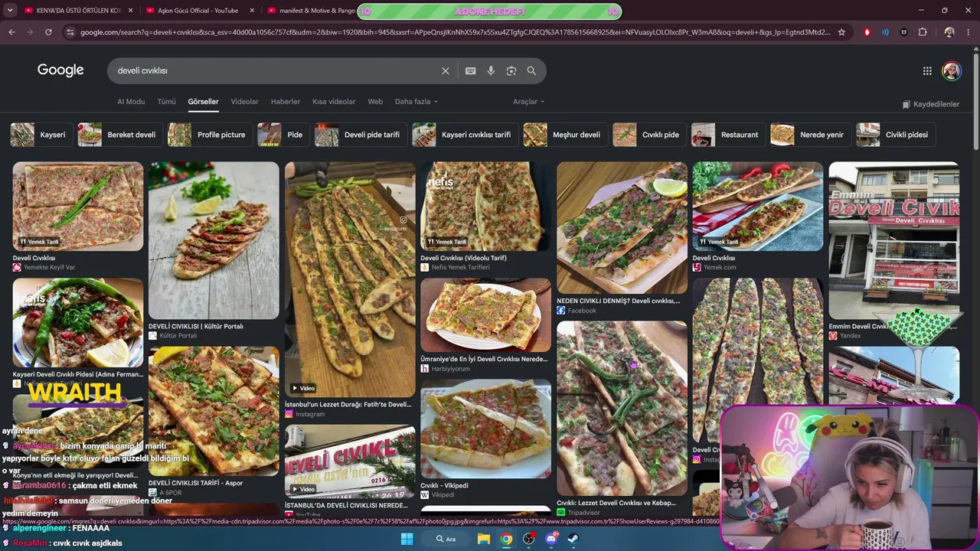Open Google Lens image search

(511, 70)
